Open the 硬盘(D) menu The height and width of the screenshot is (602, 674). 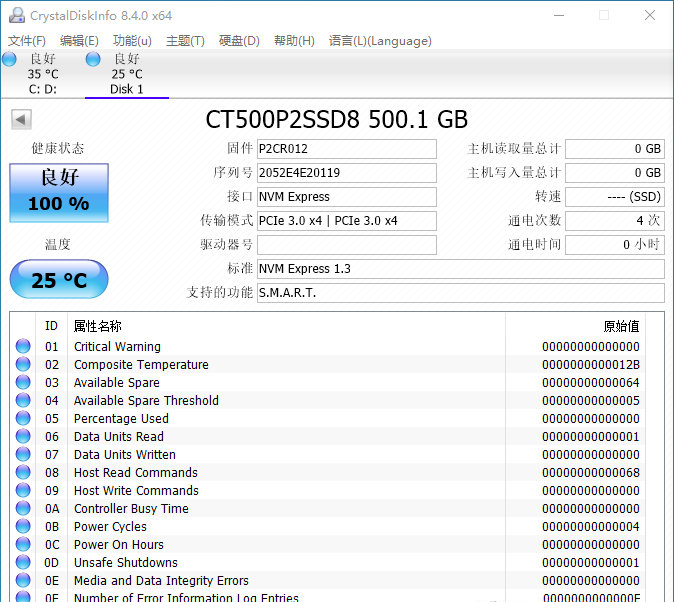click(239, 41)
